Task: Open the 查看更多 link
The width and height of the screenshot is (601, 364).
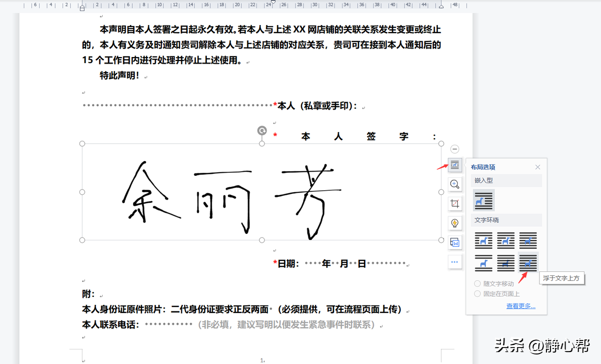Action: click(x=521, y=305)
